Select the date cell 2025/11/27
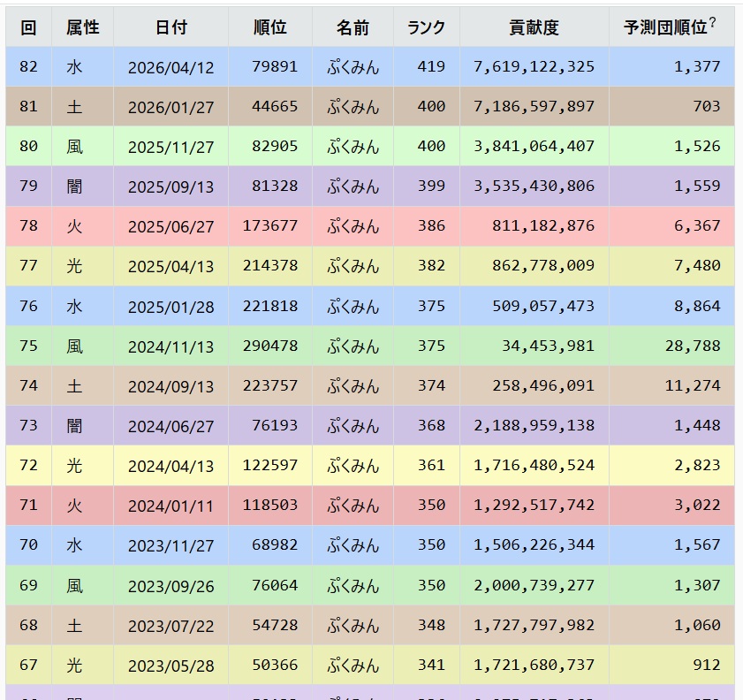Viewport: 743px width, 700px height. [171, 147]
